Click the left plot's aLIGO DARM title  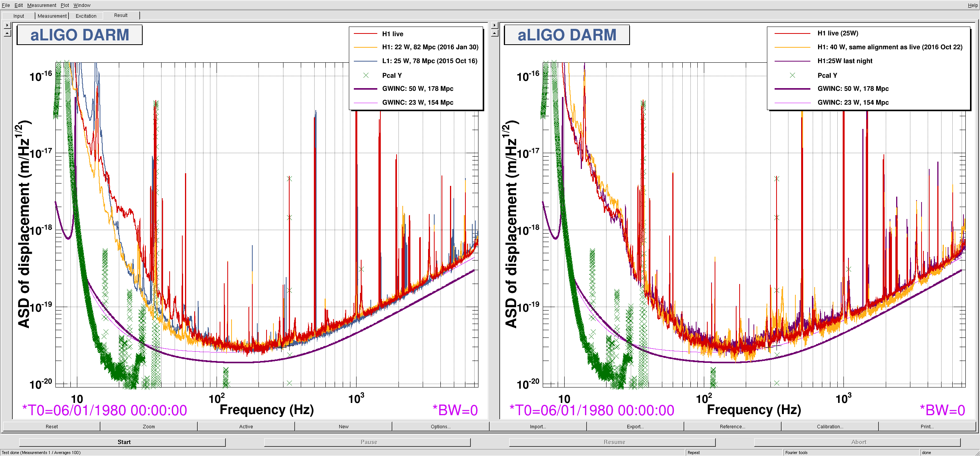coord(80,35)
